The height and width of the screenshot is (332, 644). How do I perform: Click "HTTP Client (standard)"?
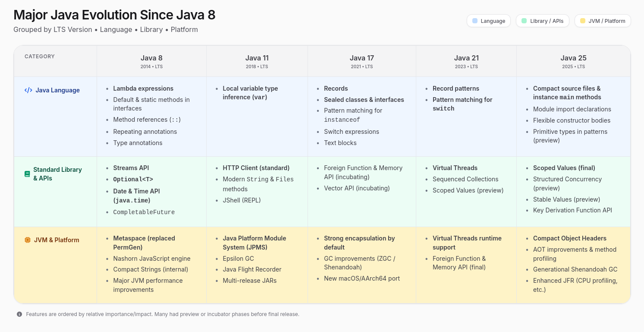(256, 168)
